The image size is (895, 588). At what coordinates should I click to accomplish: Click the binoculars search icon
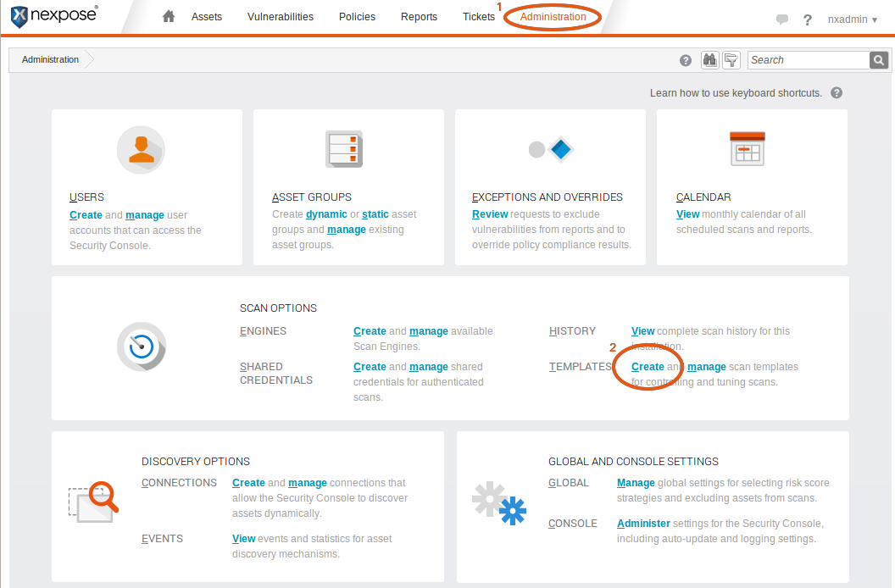(710, 60)
